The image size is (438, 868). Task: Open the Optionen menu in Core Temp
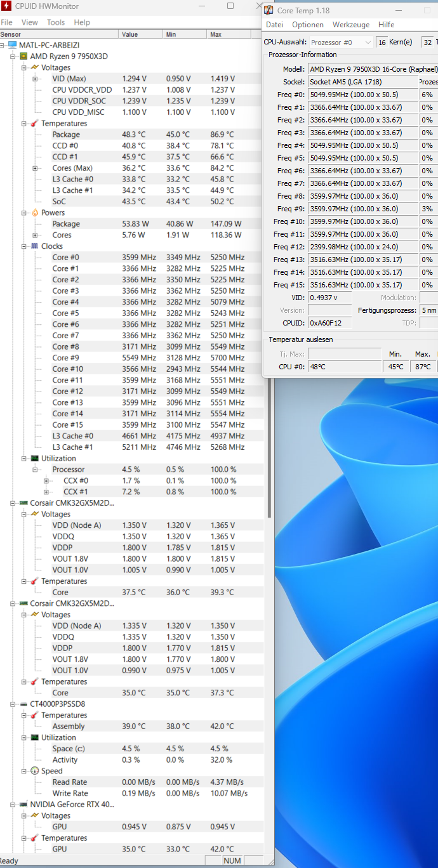[308, 25]
